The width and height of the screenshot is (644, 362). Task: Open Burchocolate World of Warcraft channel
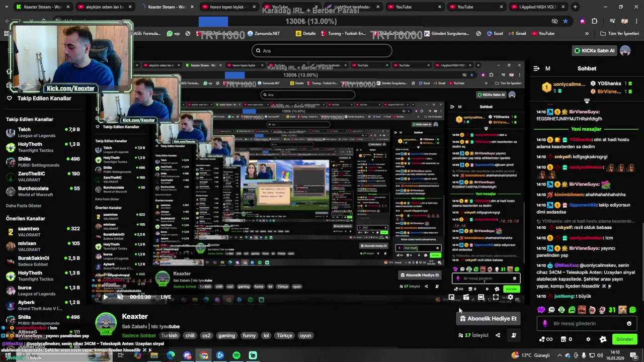(43, 191)
